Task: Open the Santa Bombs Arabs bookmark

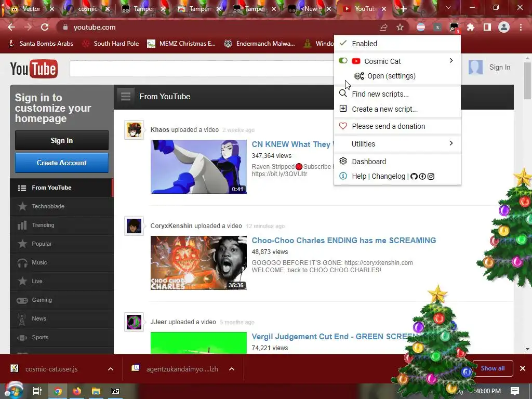Action: tap(41, 44)
